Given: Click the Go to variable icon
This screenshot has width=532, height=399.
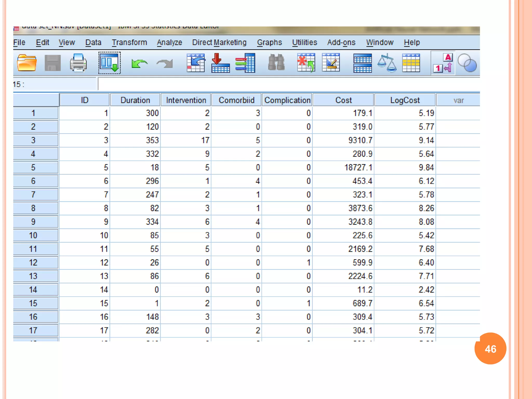Looking at the screenshot, I should pos(220,63).
